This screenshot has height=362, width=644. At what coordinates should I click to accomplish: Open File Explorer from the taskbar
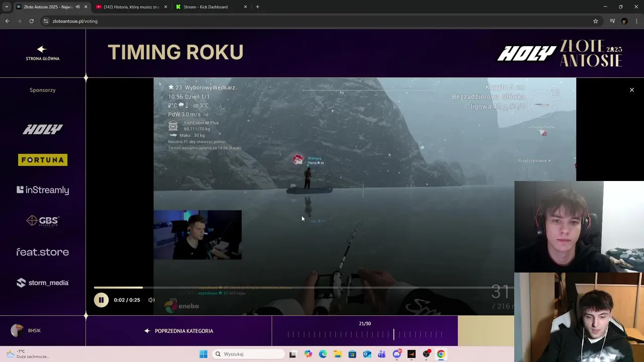338,354
